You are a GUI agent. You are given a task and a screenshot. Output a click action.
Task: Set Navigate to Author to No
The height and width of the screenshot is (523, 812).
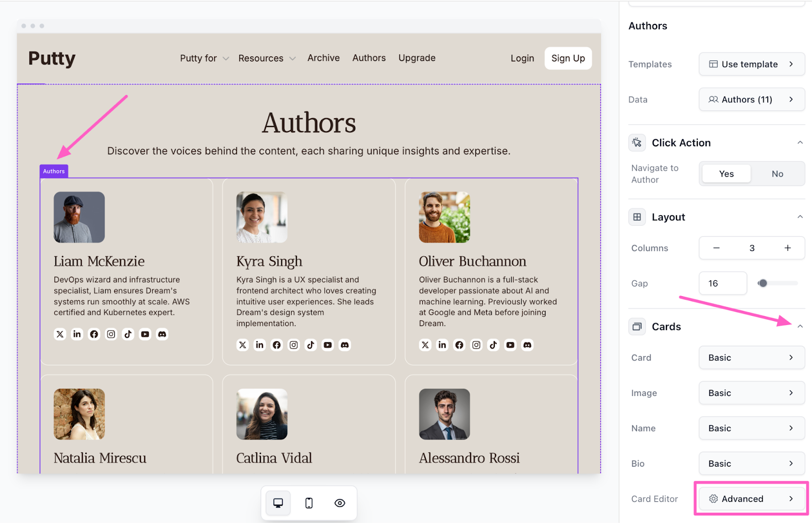(777, 174)
